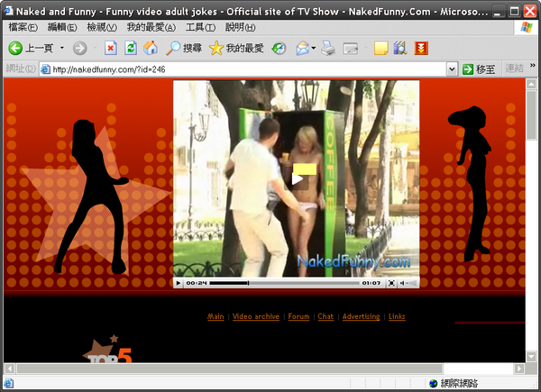The image size is (541, 392).
Task: Click the Forum link
Action: pos(298,316)
